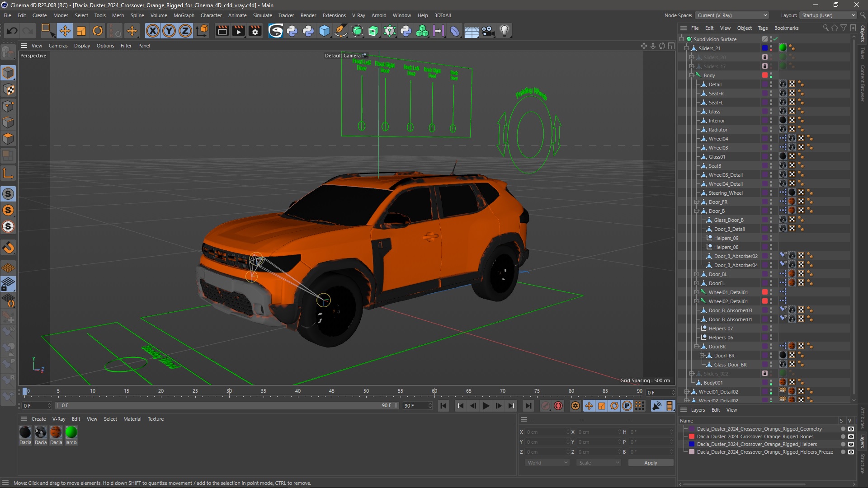The image size is (868, 488).
Task: Click the Cube primitive icon
Action: (x=325, y=31)
